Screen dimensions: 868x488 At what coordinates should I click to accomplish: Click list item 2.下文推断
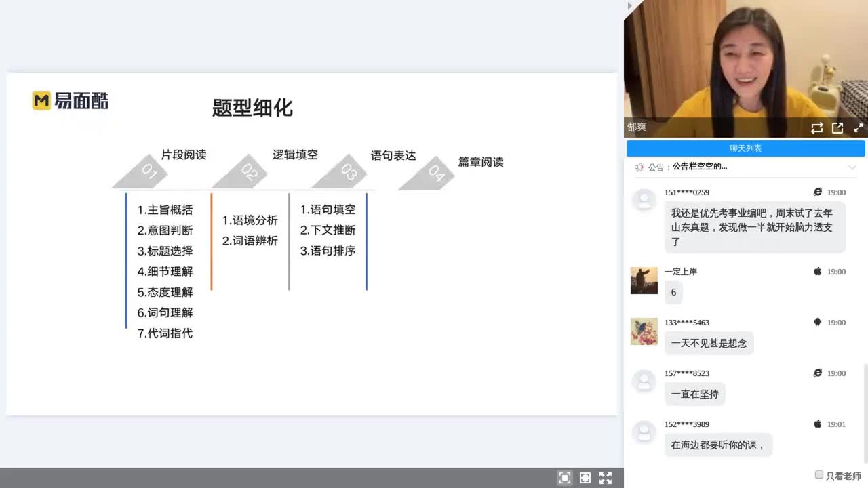(328, 230)
